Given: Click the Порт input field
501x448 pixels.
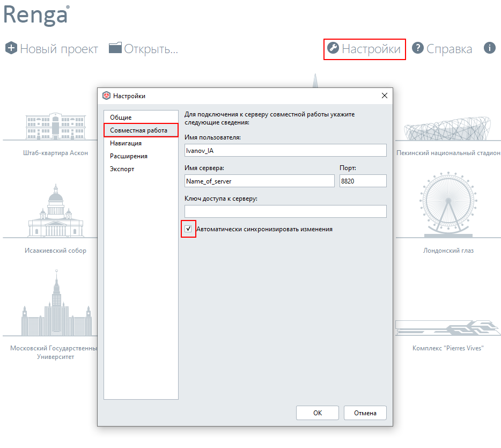Looking at the screenshot, I should [x=363, y=181].
